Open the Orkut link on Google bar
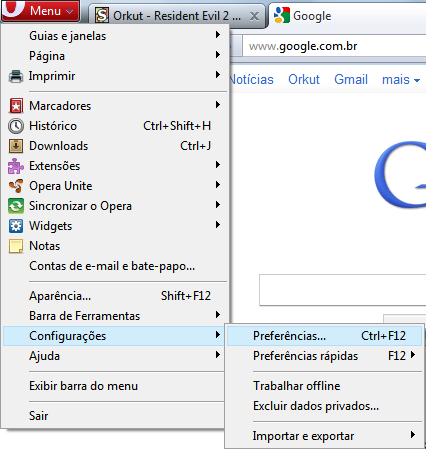The image size is (426, 449). coord(304,79)
